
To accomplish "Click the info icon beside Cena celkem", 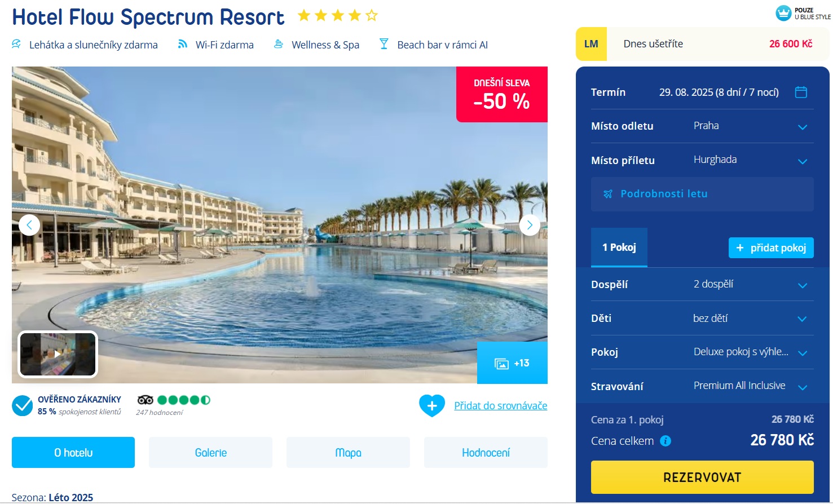I will (665, 441).
